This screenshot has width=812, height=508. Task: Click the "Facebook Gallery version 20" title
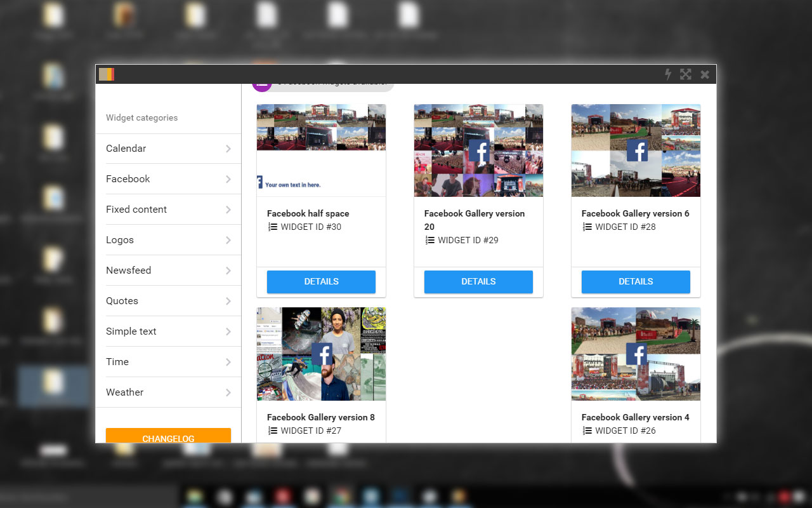click(475, 220)
